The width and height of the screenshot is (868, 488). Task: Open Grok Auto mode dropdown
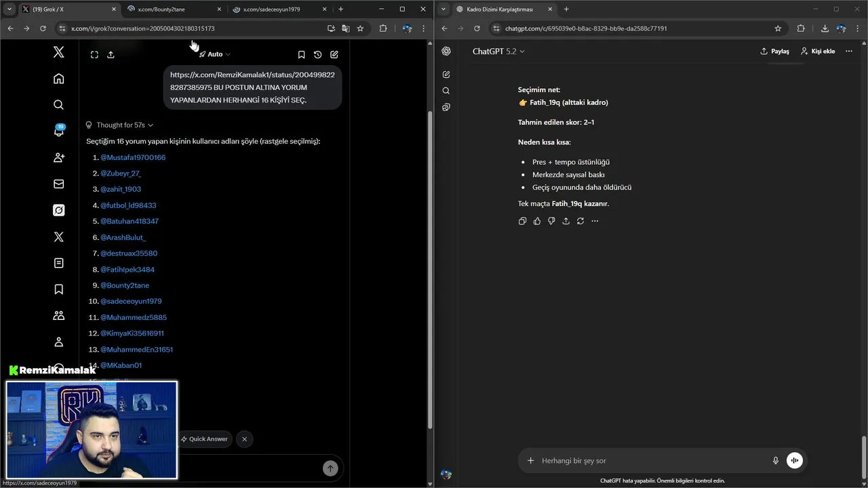(215, 54)
